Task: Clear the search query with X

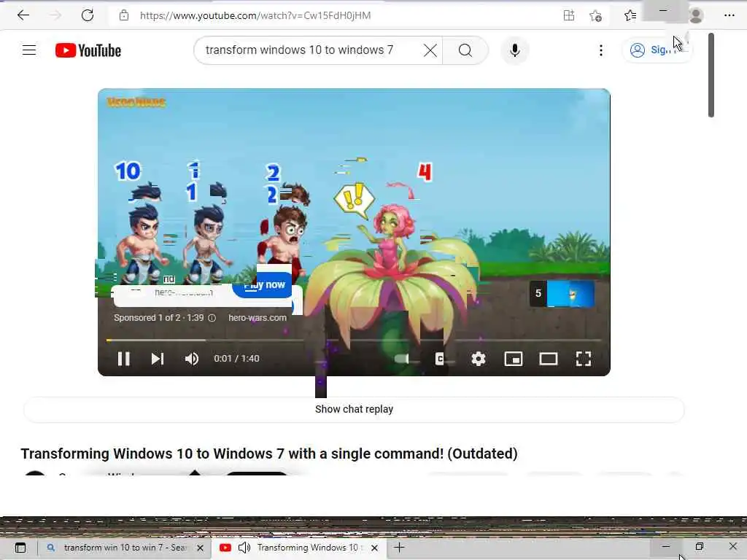Action: coord(430,50)
